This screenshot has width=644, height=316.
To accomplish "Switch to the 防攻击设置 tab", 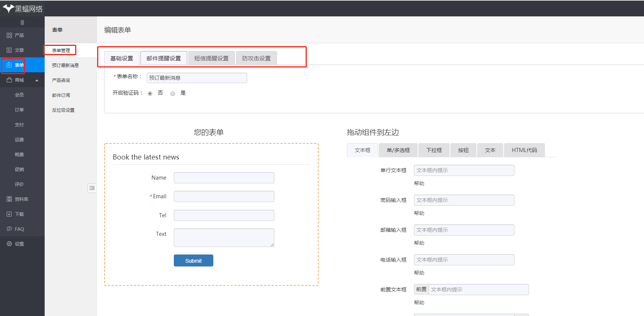I will 256,58.
